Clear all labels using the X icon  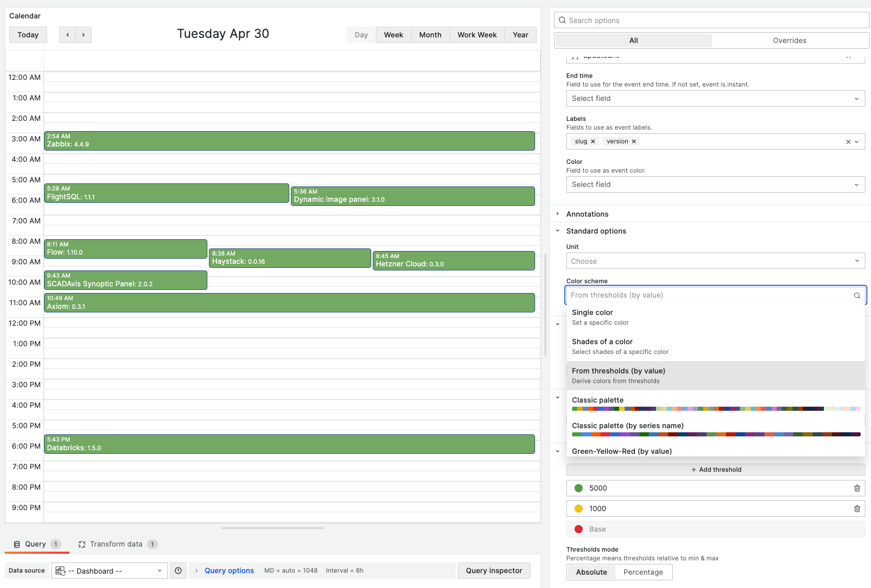click(847, 141)
